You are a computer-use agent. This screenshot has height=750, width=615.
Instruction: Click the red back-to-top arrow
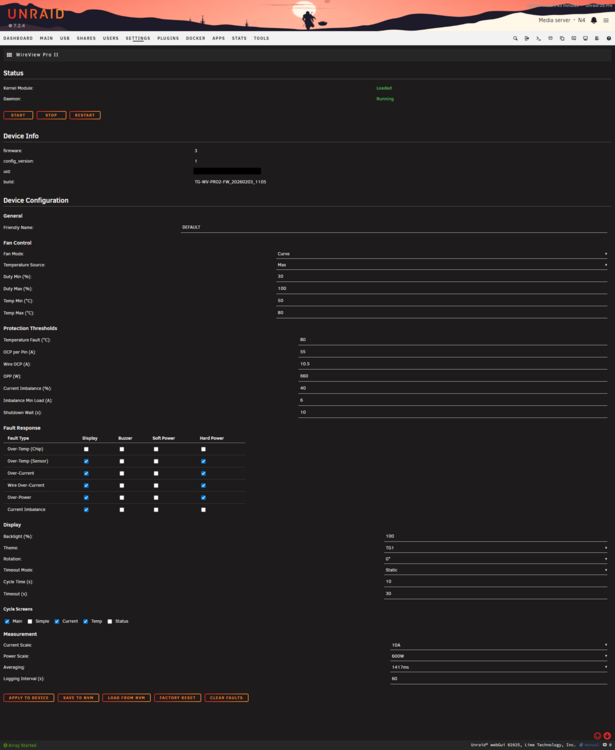(x=597, y=736)
